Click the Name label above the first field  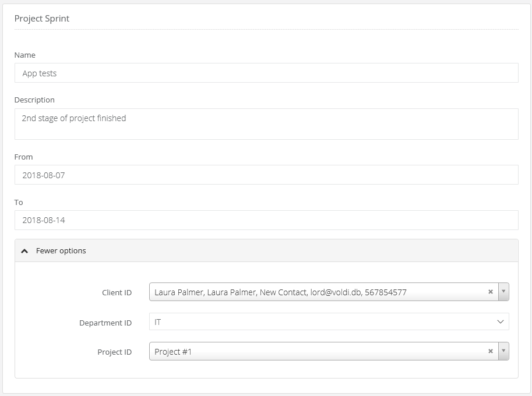[x=25, y=55]
